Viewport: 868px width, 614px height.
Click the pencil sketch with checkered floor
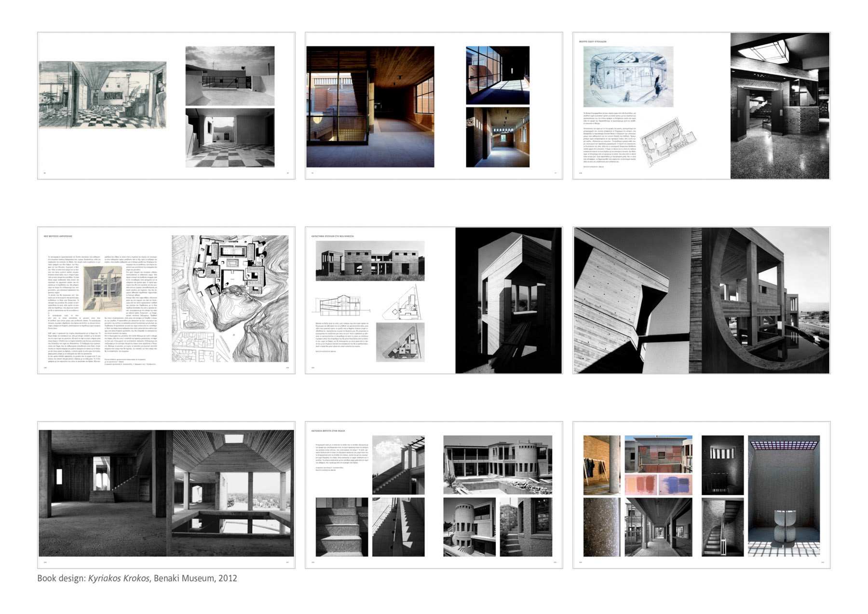[x=102, y=95]
